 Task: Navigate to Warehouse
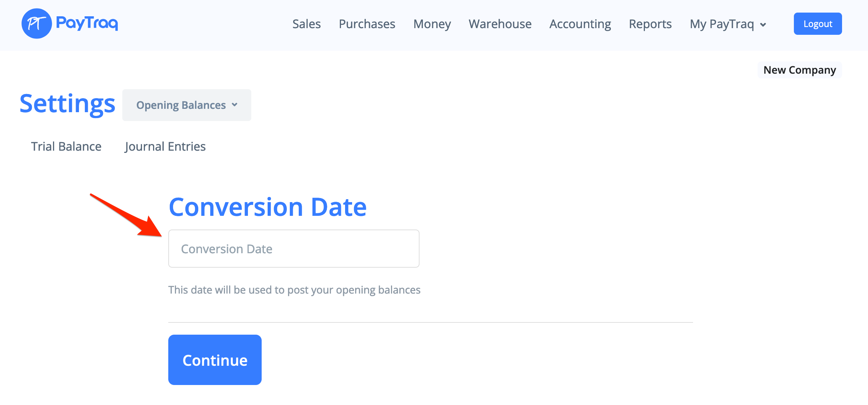(x=500, y=24)
